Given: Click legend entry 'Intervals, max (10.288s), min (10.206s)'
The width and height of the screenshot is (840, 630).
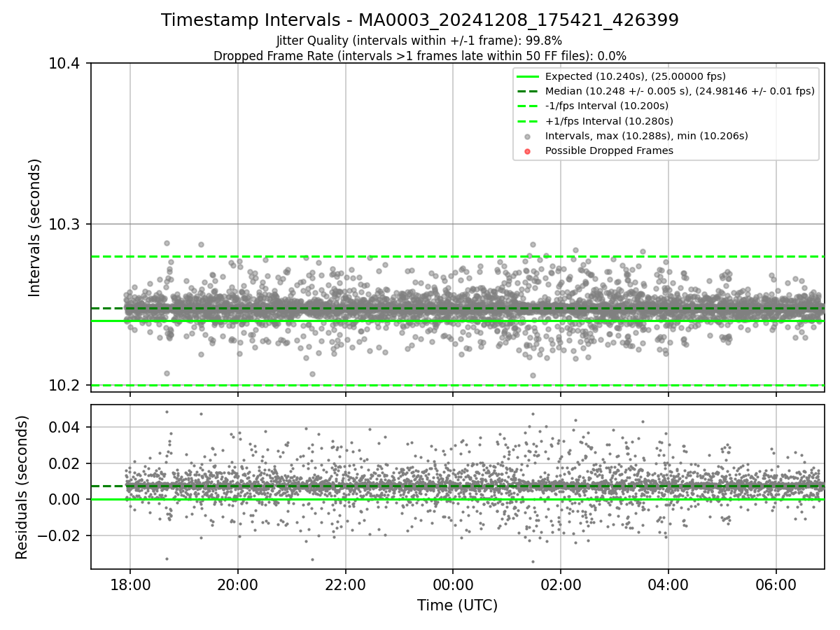Looking at the screenshot, I should 646,136.
